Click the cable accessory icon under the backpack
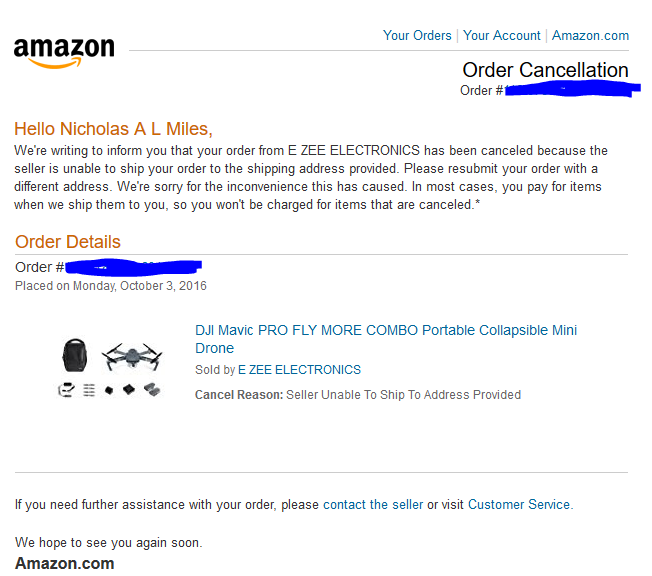 [x=66, y=390]
